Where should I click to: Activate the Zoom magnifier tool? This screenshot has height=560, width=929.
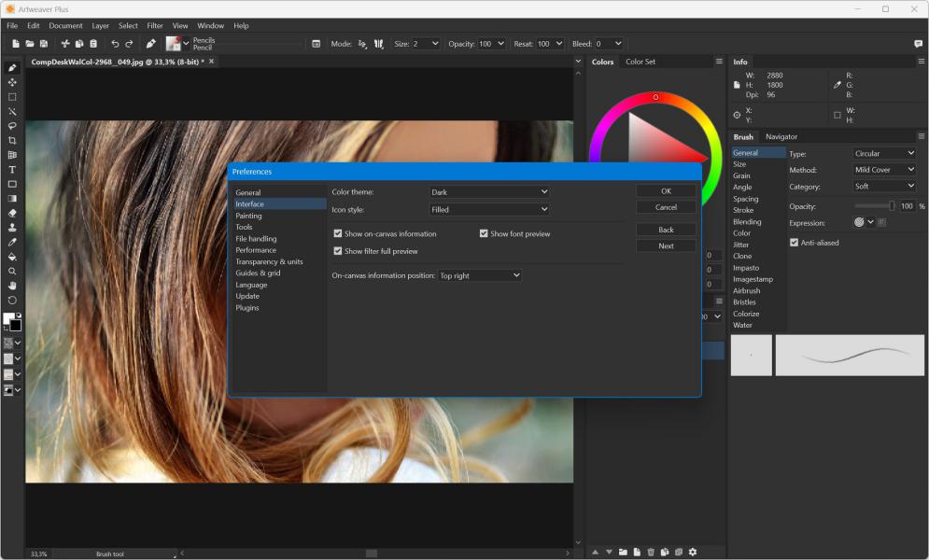(12, 271)
